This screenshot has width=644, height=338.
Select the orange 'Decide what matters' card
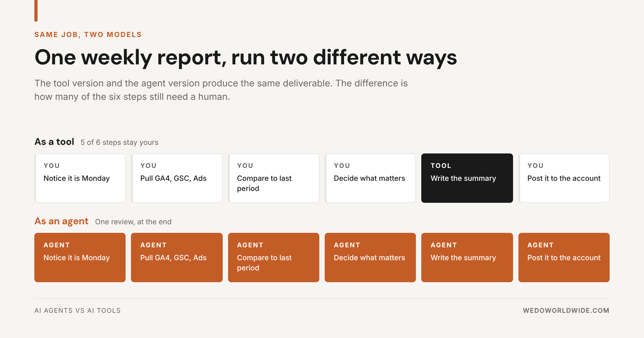[370, 258]
